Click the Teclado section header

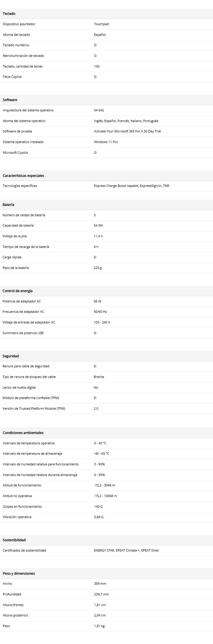pos(9,14)
